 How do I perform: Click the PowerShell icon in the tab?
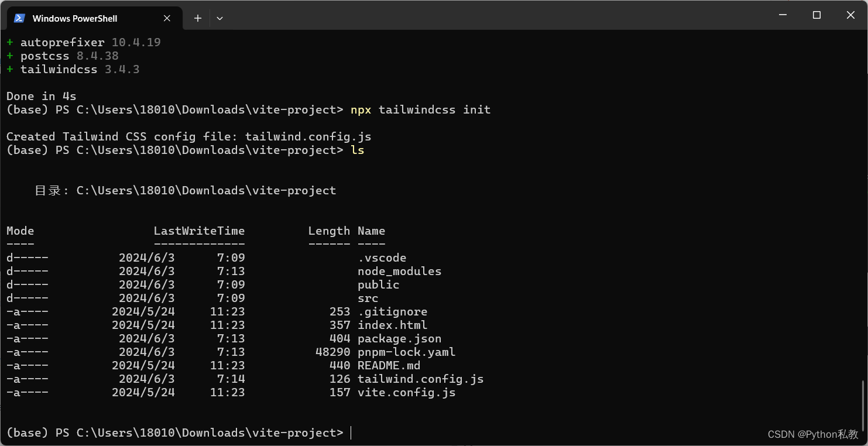pos(19,18)
